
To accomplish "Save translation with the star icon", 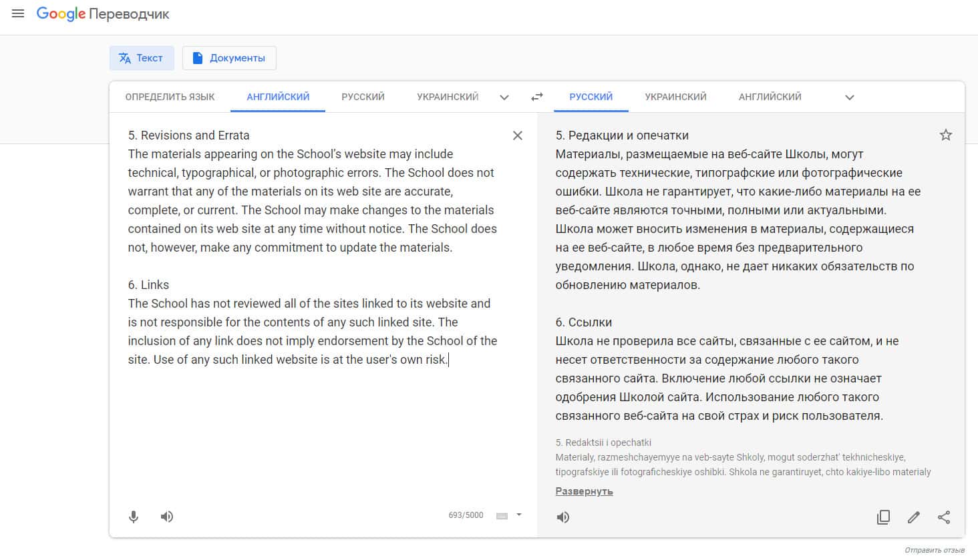I will tap(946, 135).
